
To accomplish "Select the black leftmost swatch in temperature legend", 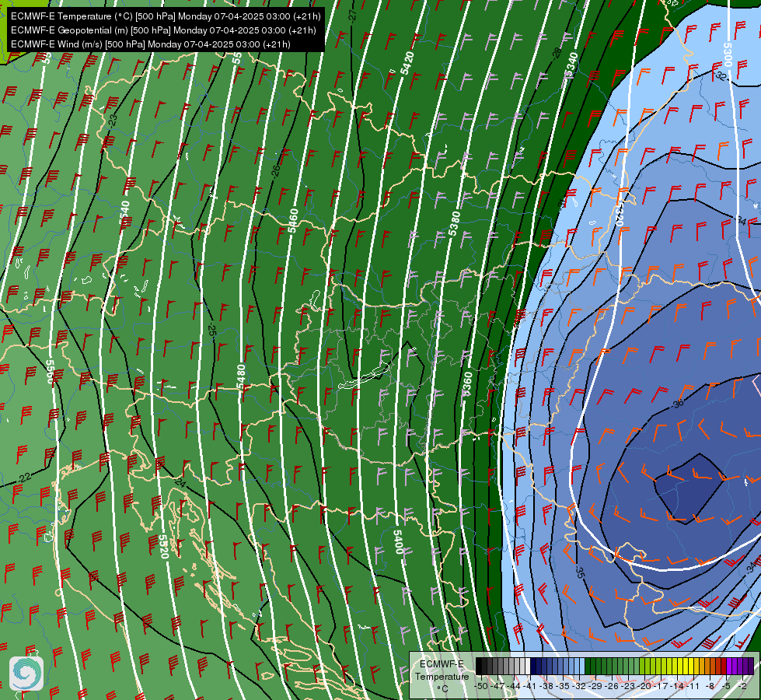I will click(x=479, y=666).
